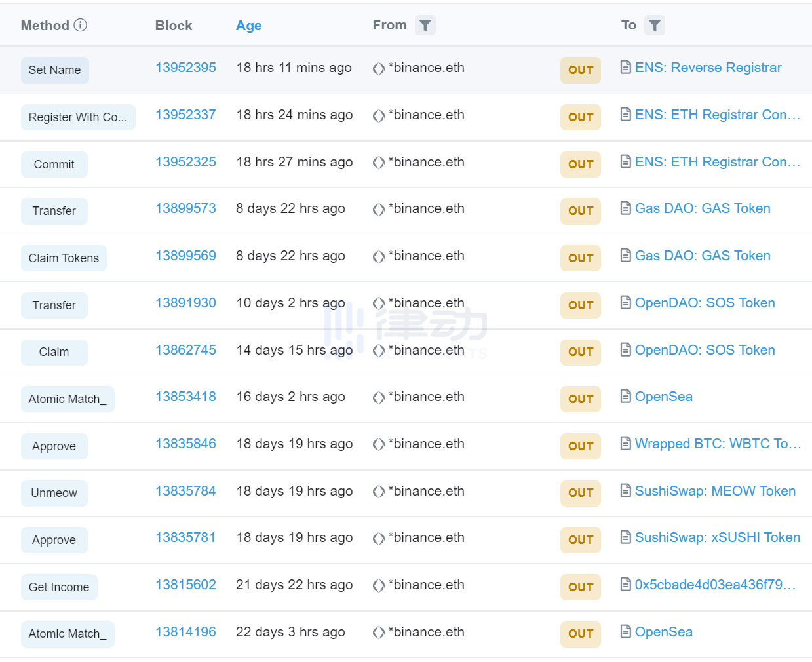Click contract icon beside SushiSwap: xSUSHI Token
The height and width of the screenshot is (662, 812).
click(626, 537)
